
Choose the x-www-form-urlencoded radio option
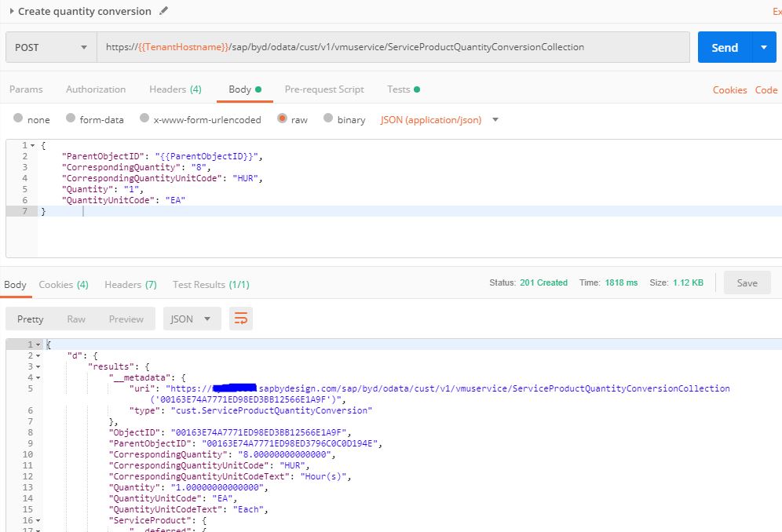point(144,119)
